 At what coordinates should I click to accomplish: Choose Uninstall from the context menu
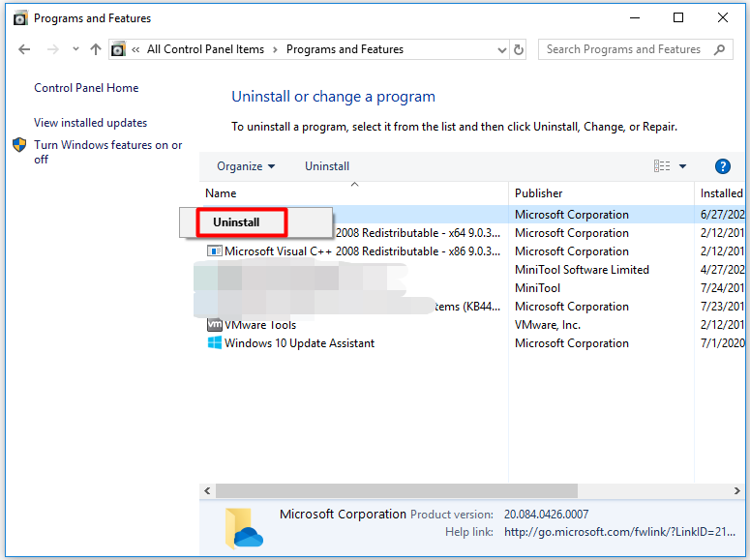pyautogui.click(x=237, y=222)
